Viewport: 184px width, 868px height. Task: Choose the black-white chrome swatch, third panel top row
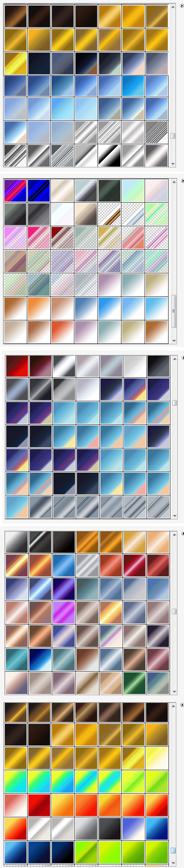[64, 366]
